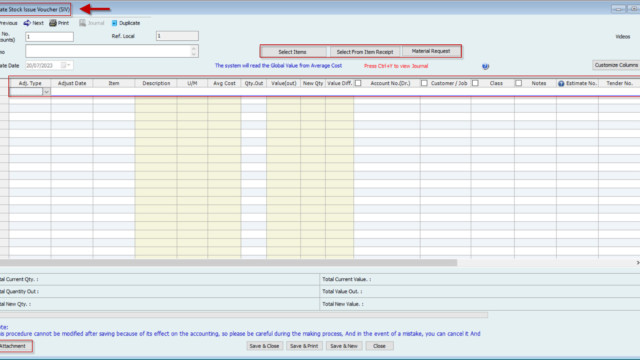Click Save & Print
The width and height of the screenshot is (640, 360).
coord(304,346)
